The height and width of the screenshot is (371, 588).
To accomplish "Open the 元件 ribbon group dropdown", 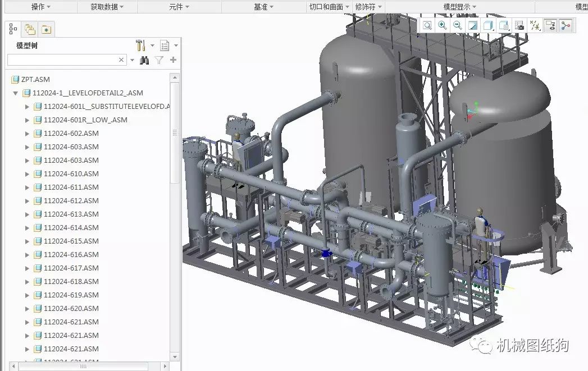I will tap(179, 7).
